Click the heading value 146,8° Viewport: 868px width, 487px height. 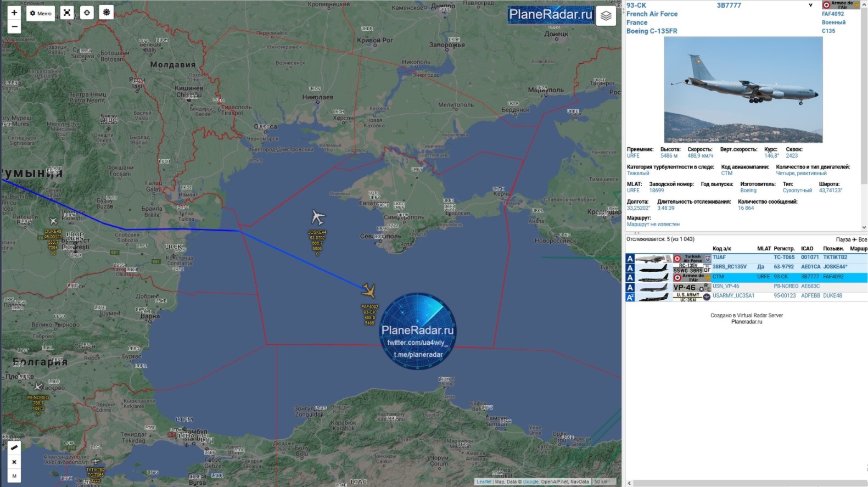[771, 156]
